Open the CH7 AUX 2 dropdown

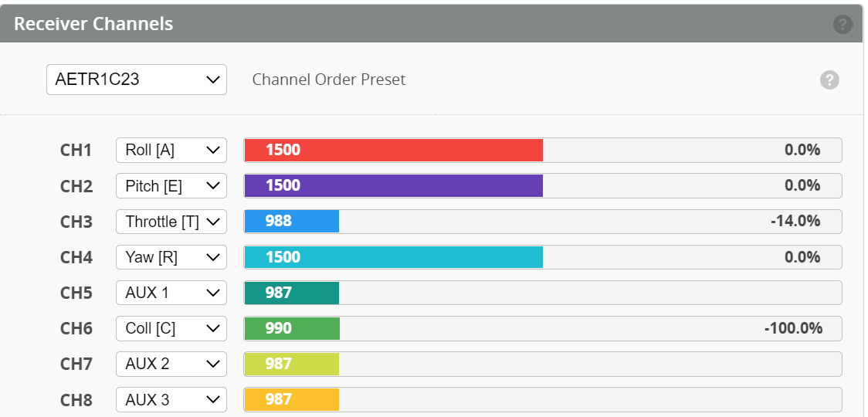[171, 364]
